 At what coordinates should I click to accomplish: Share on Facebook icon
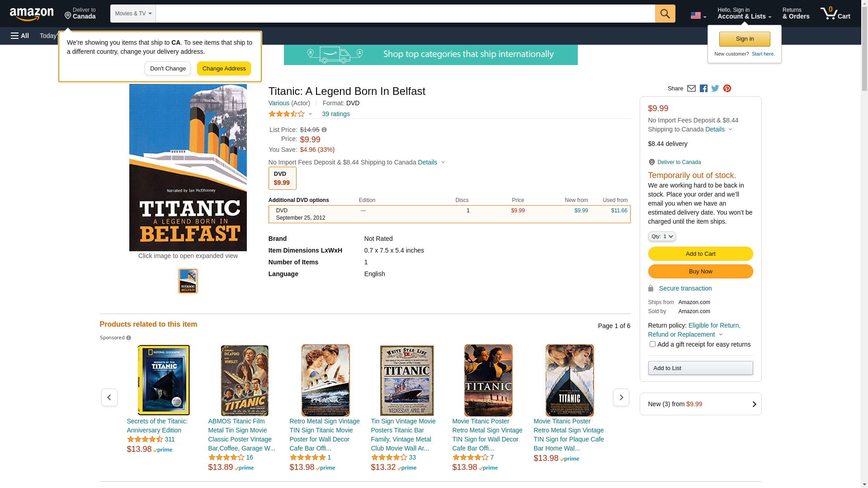pyautogui.click(x=703, y=89)
